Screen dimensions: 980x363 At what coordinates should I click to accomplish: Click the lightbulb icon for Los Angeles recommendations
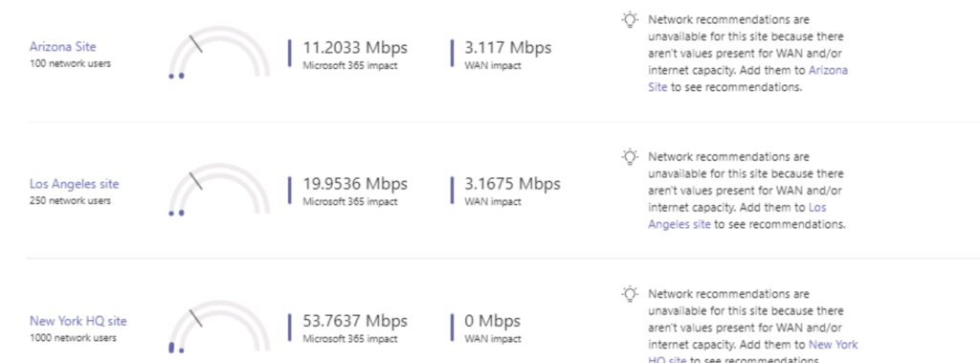click(630, 156)
